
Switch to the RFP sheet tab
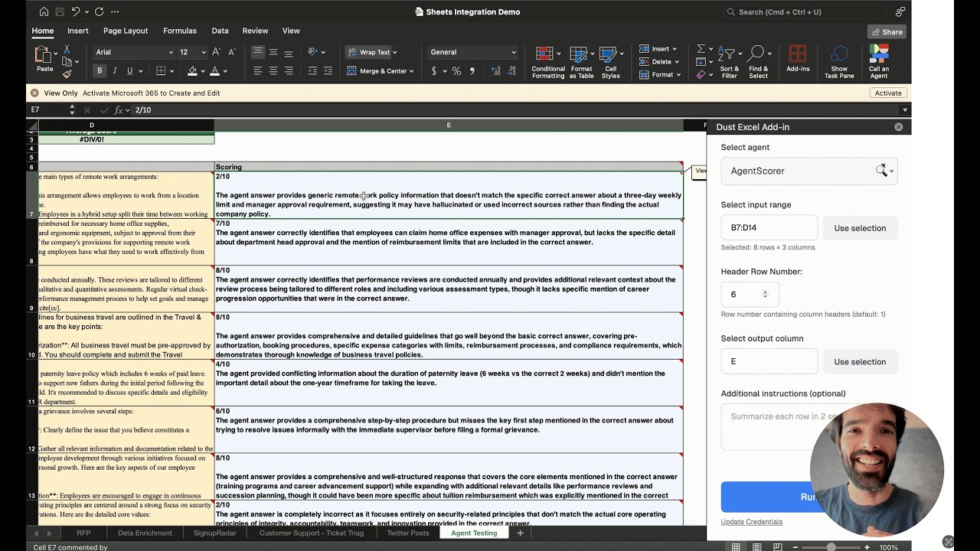[83, 533]
